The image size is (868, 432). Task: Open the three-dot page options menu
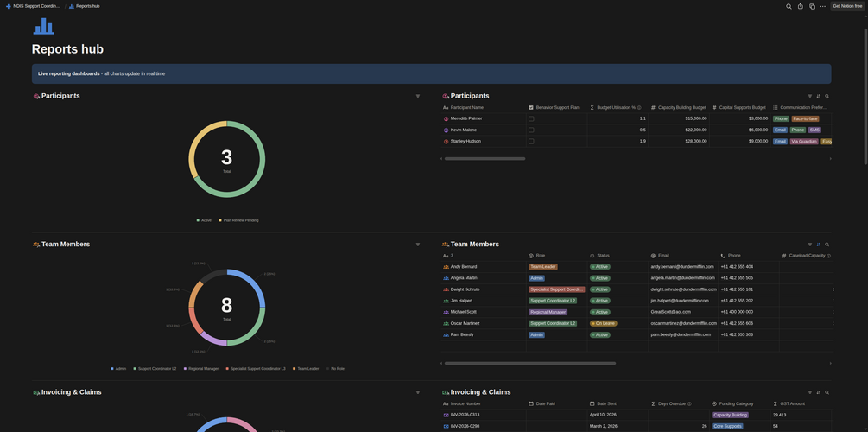[822, 6]
